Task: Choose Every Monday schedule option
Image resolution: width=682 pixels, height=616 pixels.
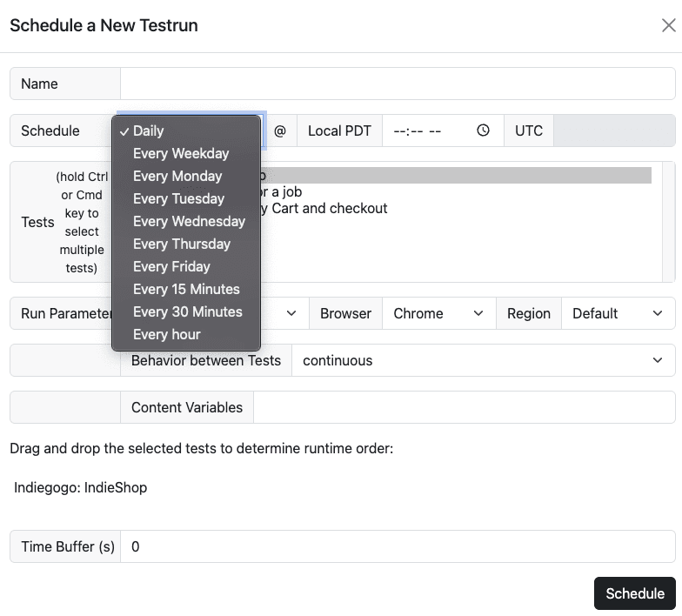Action: click(x=177, y=176)
